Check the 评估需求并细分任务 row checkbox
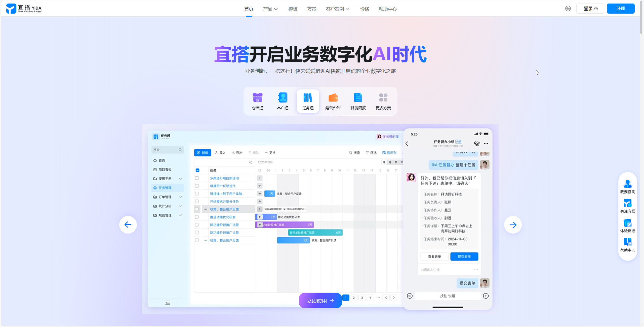This screenshot has height=327, width=644. click(x=197, y=202)
